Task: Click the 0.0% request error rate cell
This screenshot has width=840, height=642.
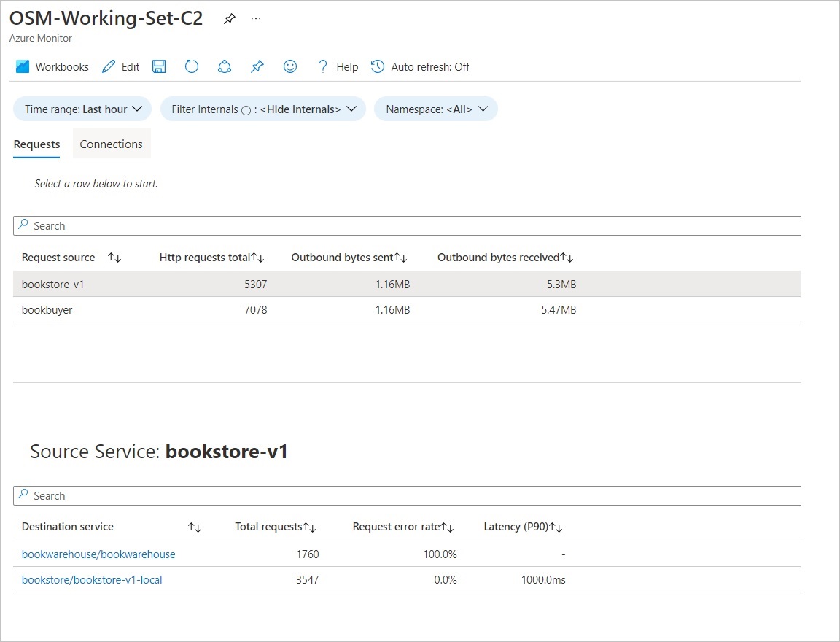Action: pyautogui.click(x=446, y=581)
